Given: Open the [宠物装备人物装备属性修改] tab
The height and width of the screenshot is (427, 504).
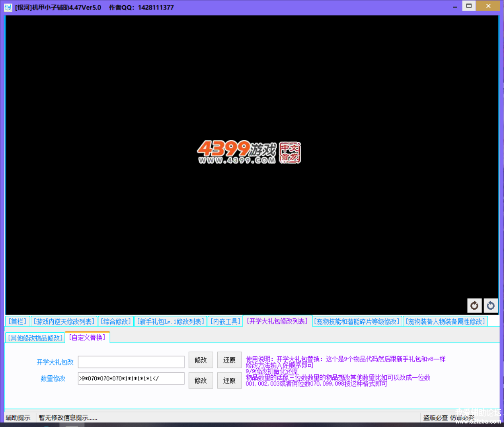Looking at the screenshot, I should pos(445,322).
